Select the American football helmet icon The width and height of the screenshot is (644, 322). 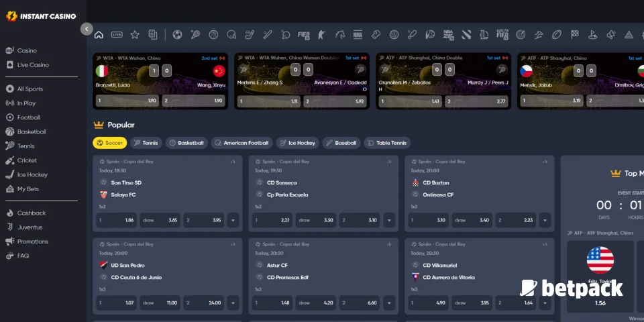(231, 35)
